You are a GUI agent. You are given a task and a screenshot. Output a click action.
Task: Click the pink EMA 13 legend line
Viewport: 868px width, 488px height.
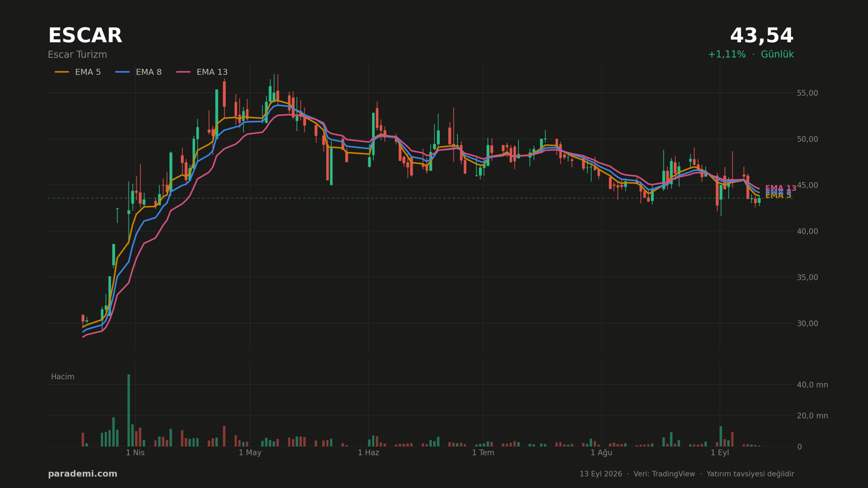183,72
